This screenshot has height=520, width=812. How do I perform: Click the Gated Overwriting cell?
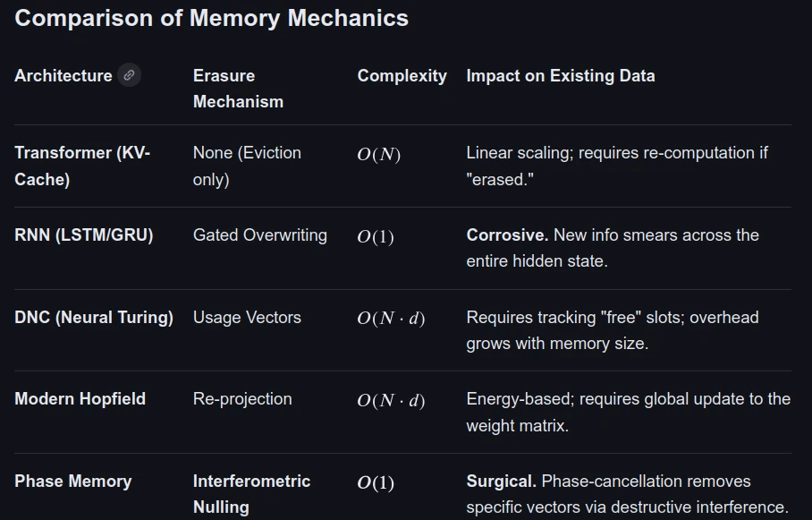point(259,235)
